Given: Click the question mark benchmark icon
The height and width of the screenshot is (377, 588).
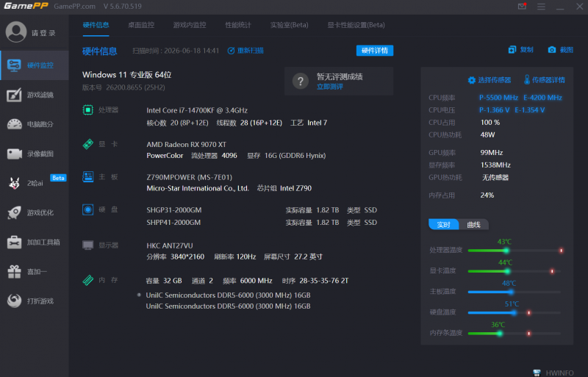Looking at the screenshot, I should [x=301, y=81].
